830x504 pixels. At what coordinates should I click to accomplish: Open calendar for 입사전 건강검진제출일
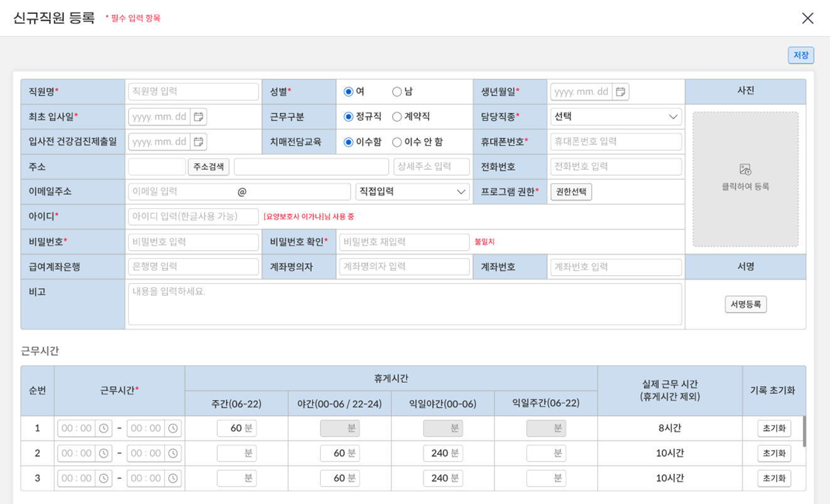click(198, 142)
